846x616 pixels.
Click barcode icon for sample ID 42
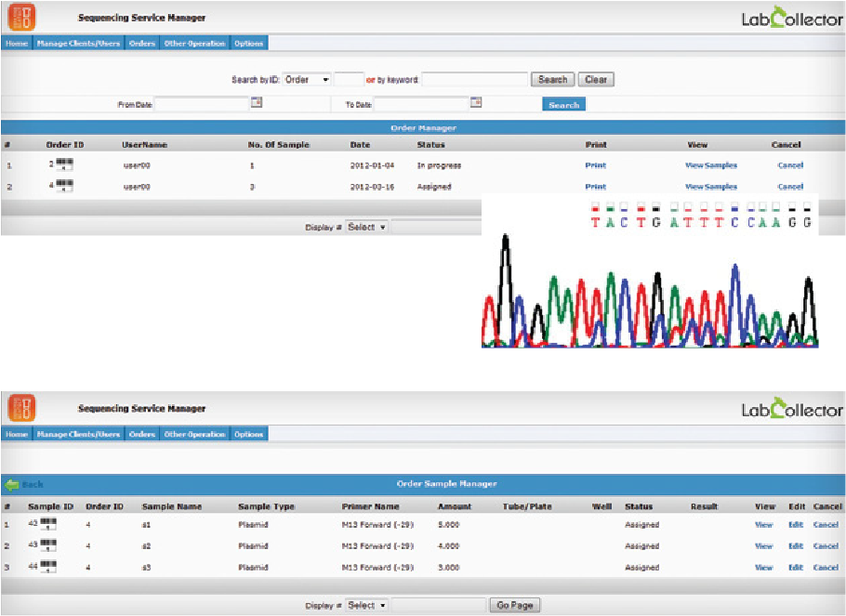click(48, 524)
